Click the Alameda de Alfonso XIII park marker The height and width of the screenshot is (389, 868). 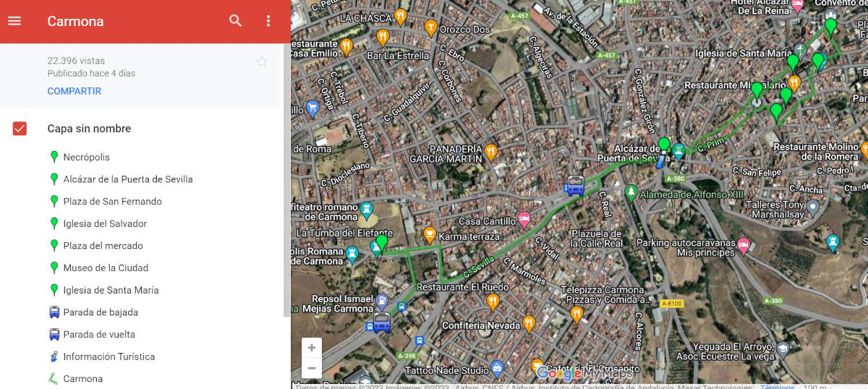[x=631, y=192]
